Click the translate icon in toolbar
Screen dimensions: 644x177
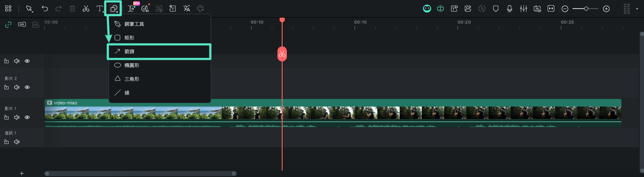tap(187, 9)
